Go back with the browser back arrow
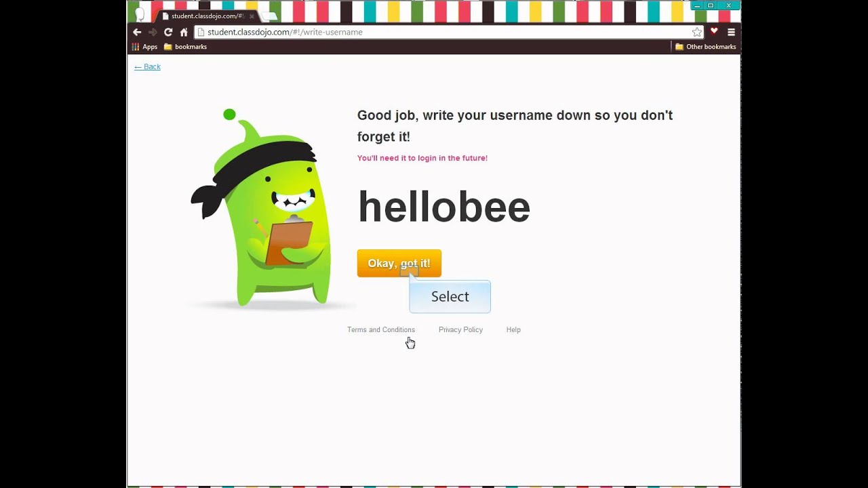The image size is (868, 488). point(137,32)
